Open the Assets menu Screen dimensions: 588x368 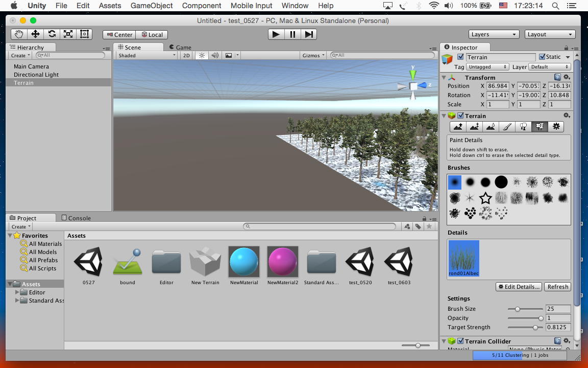[110, 6]
